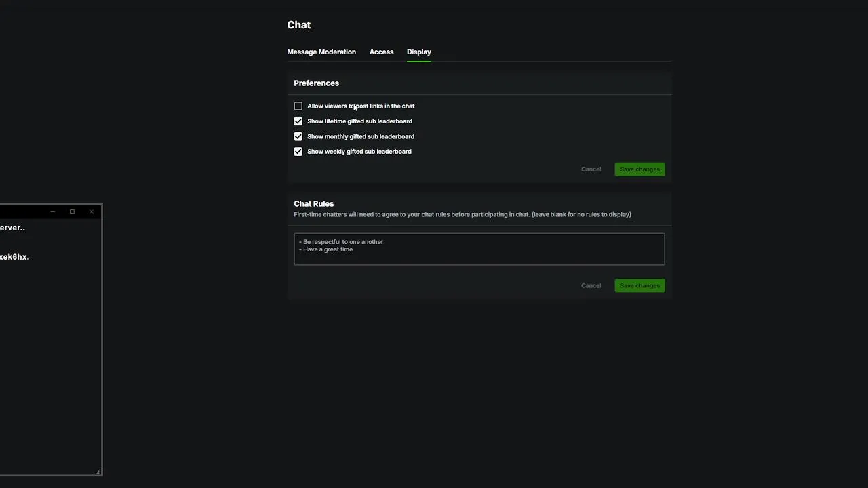Cancel changes in Chat Rules section

pos(591,285)
